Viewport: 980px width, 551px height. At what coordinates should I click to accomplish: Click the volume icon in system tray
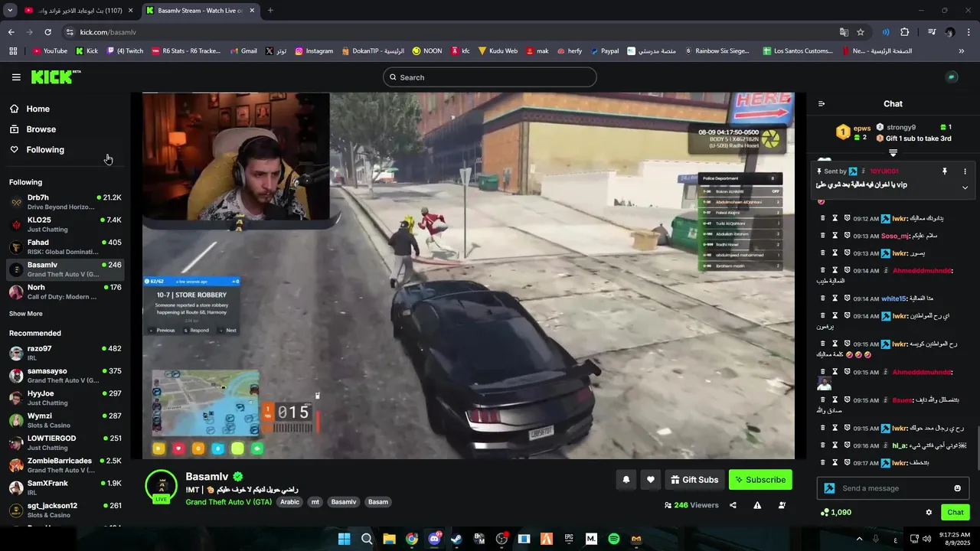tap(927, 539)
